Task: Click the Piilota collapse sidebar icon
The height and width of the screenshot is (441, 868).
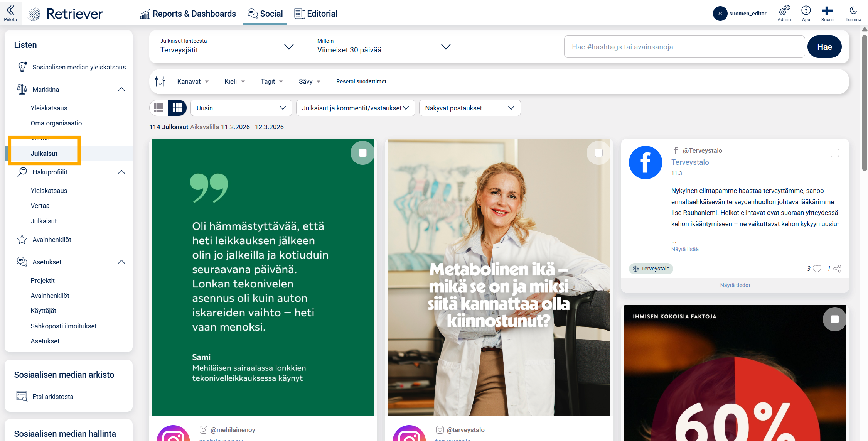Action: (10, 11)
